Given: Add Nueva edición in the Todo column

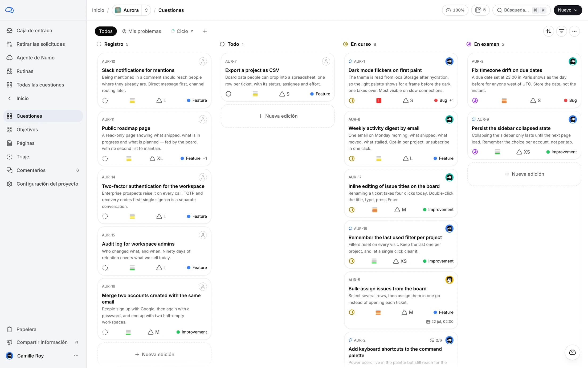Looking at the screenshot, I should pyautogui.click(x=278, y=116).
